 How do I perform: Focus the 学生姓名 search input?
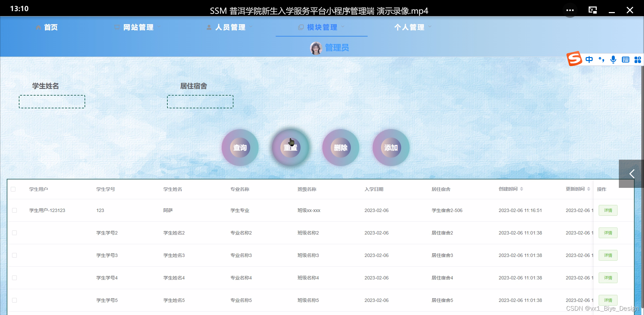[52, 102]
